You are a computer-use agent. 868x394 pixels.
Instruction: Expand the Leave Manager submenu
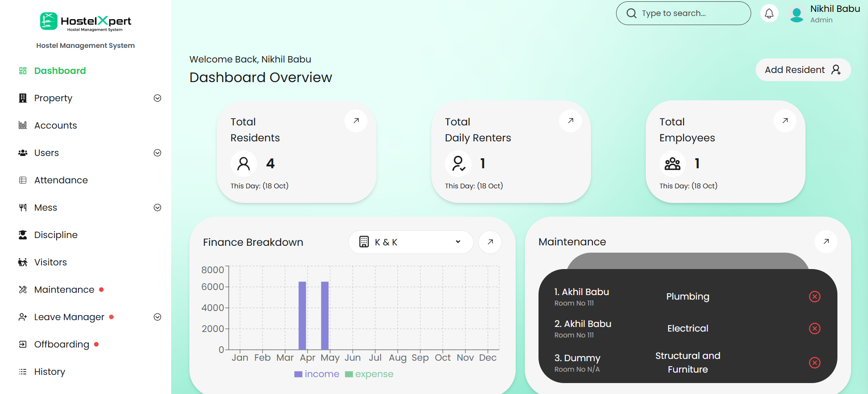coord(157,317)
